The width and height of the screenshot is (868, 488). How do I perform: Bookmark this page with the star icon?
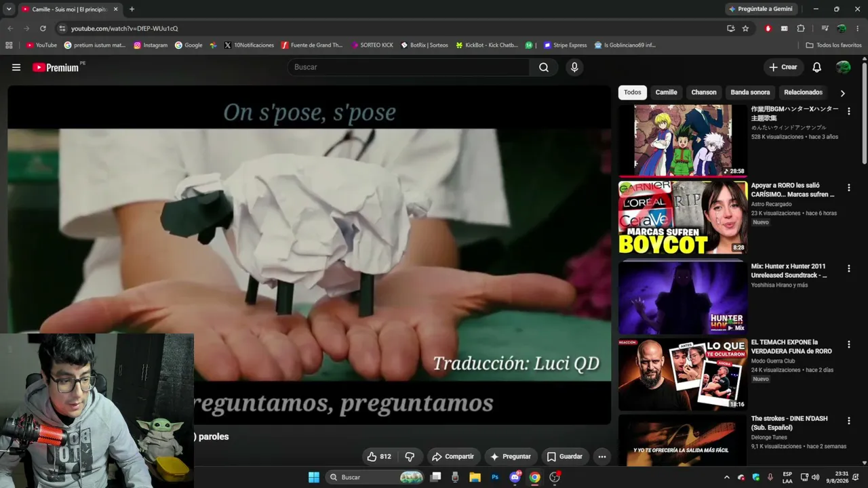click(x=745, y=28)
